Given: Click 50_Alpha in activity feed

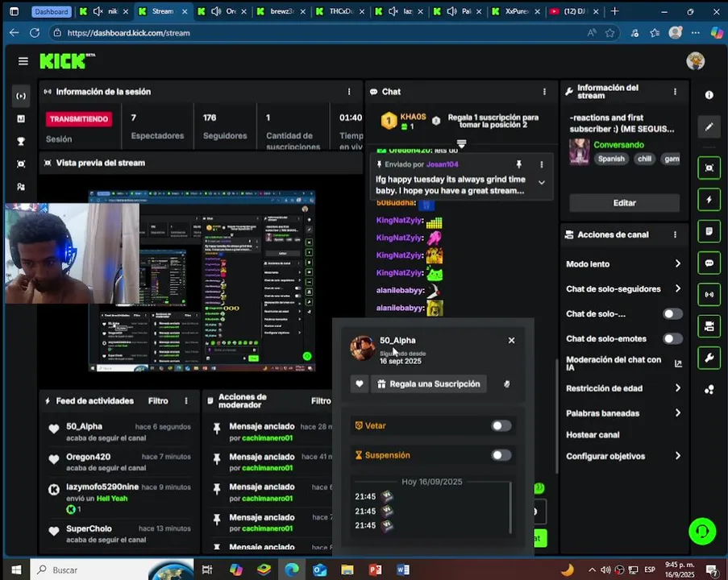Looking at the screenshot, I should click(84, 426).
